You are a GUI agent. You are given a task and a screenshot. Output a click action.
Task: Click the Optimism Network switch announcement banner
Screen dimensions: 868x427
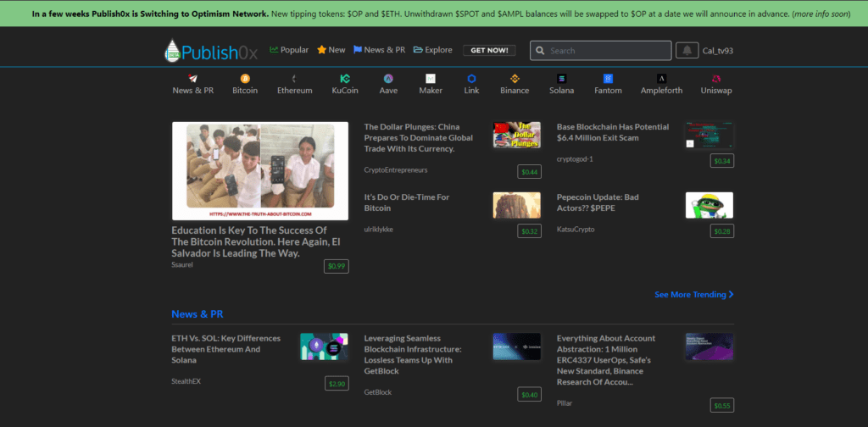(434, 14)
